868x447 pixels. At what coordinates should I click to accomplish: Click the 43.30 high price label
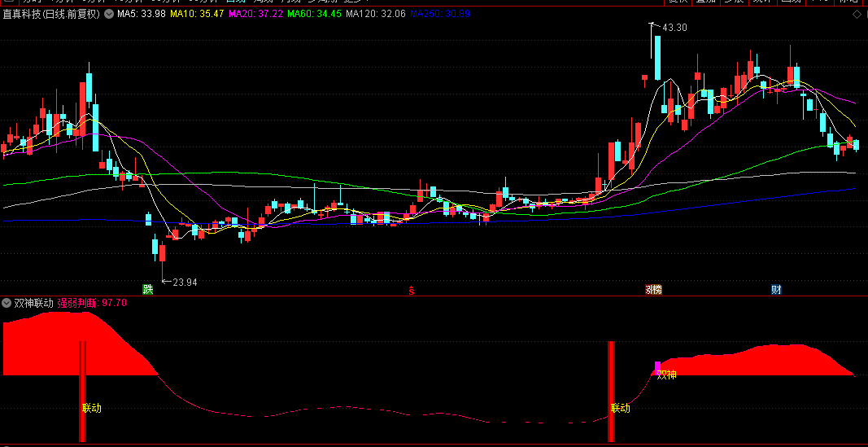pyautogui.click(x=674, y=27)
